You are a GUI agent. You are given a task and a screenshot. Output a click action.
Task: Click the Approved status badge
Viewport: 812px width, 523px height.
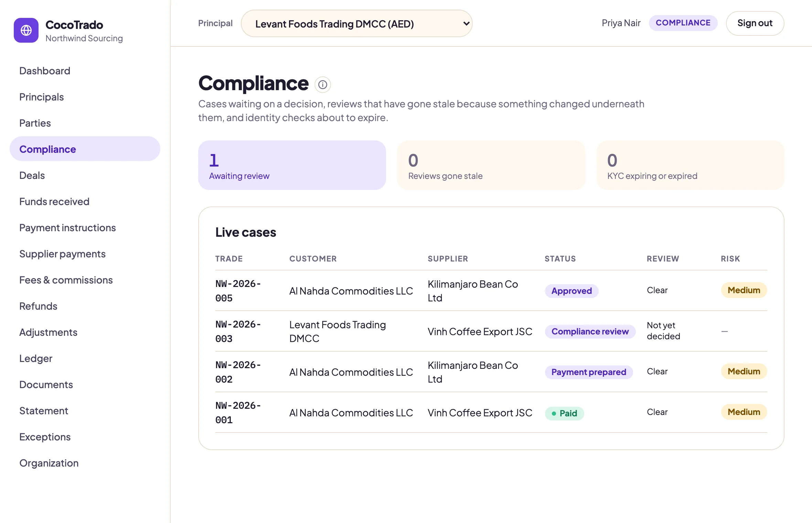click(x=571, y=291)
